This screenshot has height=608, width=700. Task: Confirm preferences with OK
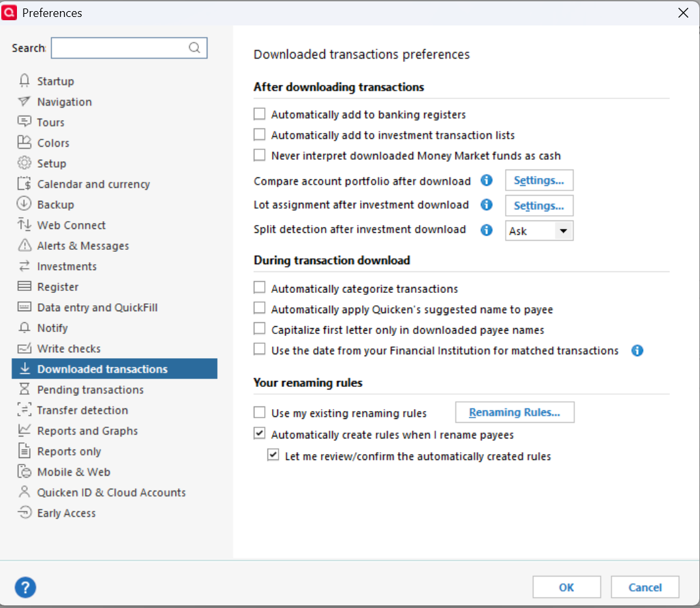[x=566, y=587]
